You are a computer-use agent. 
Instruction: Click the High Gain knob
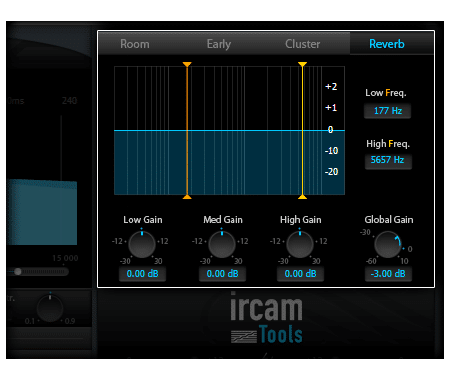(300, 244)
